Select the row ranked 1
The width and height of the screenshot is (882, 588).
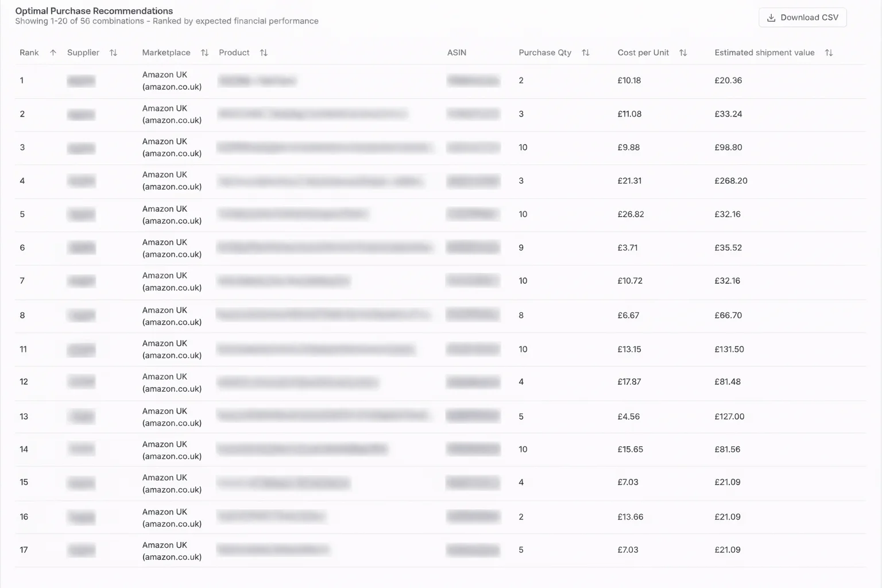click(402, 80)
